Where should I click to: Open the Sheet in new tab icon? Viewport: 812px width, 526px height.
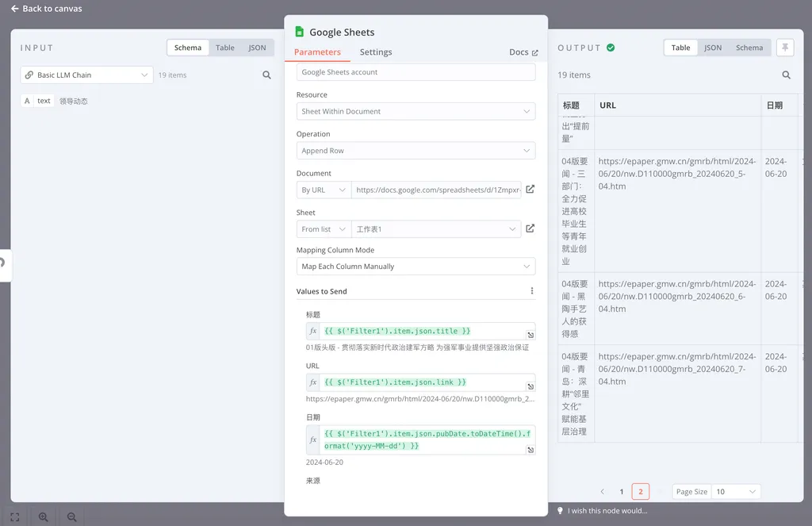click(x=530, y=228)
